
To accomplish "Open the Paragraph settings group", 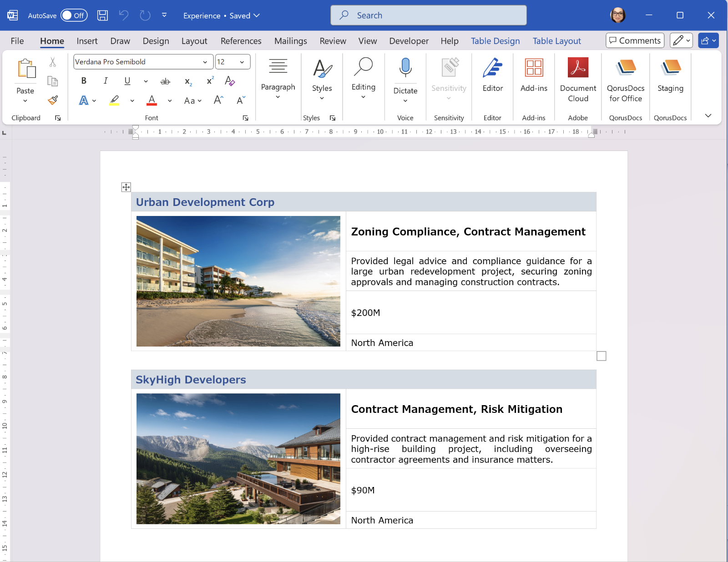I will tap(278, 79).
